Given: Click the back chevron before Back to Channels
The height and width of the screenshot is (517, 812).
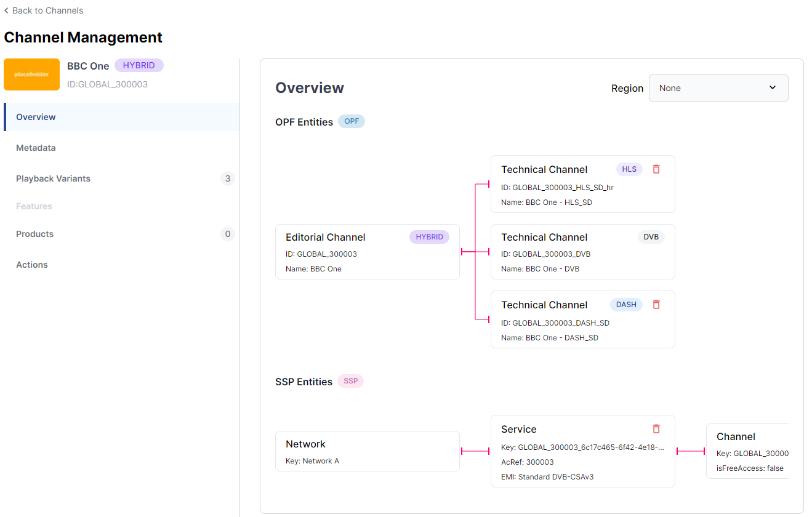Looking at the screenshot, I should click(6, 10).
